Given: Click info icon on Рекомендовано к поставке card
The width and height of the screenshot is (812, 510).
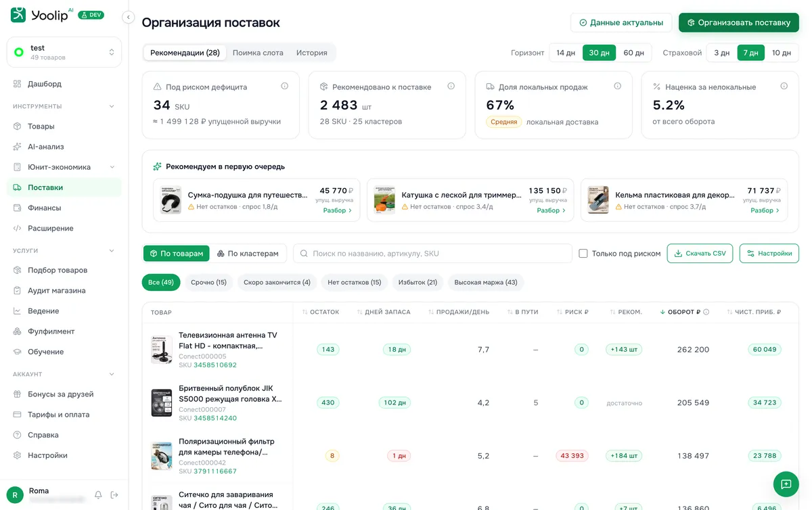Looking at the screenshot, I should pos(451,87).
